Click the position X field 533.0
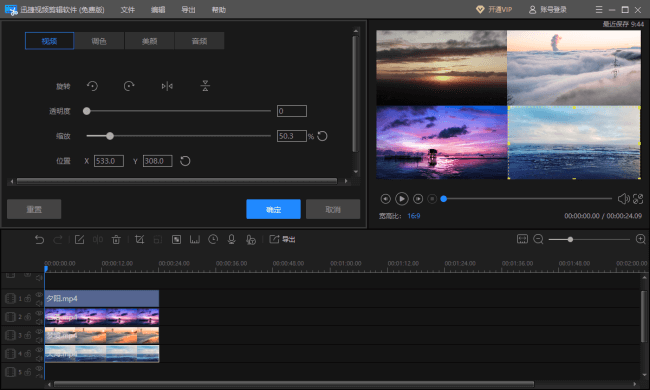 pos(109,161)
